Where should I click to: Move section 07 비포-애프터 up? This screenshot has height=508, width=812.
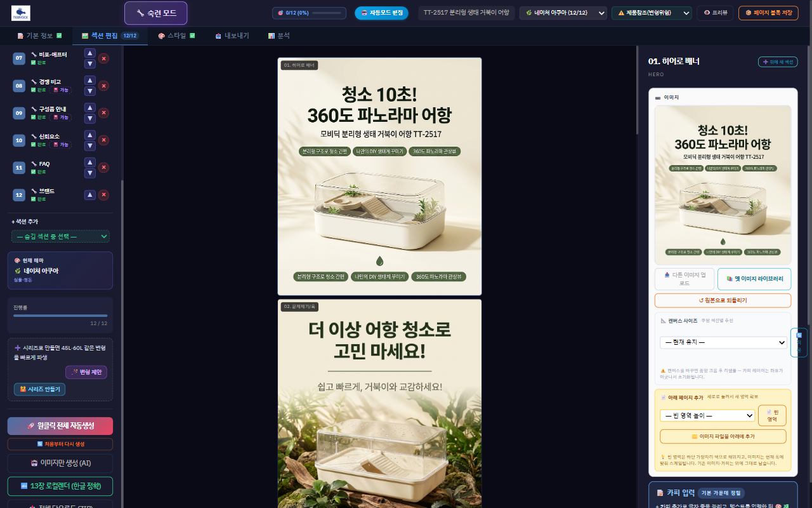90,53
